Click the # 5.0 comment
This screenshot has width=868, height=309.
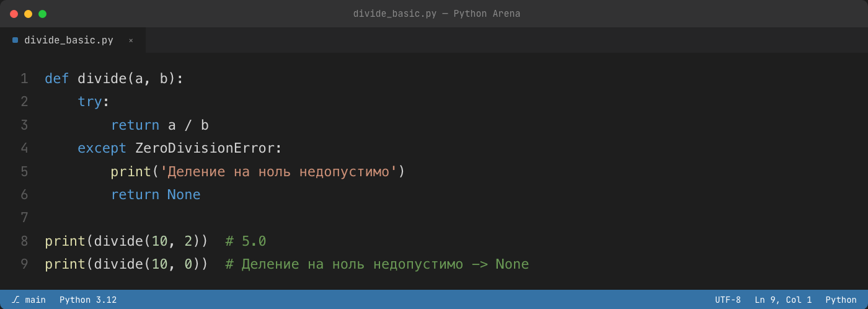[246, 241]
